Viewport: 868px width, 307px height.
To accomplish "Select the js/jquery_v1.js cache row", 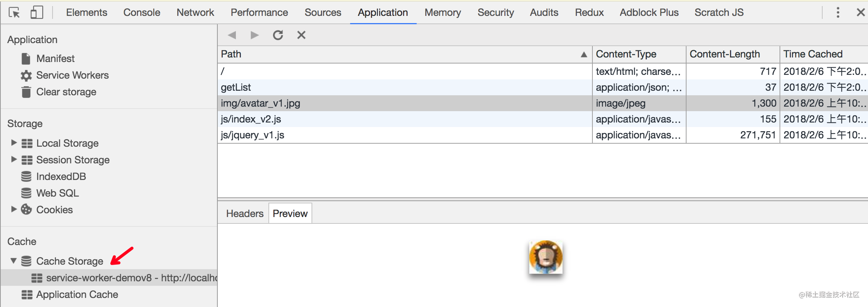I will click(x=543, y=135).
